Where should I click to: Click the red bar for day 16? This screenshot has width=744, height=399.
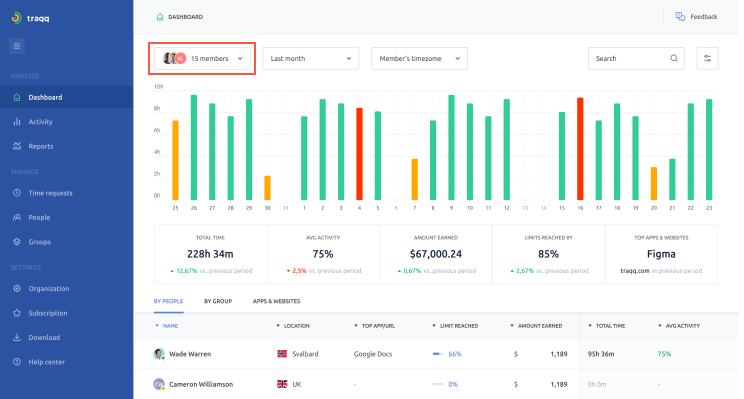point(580,148)
